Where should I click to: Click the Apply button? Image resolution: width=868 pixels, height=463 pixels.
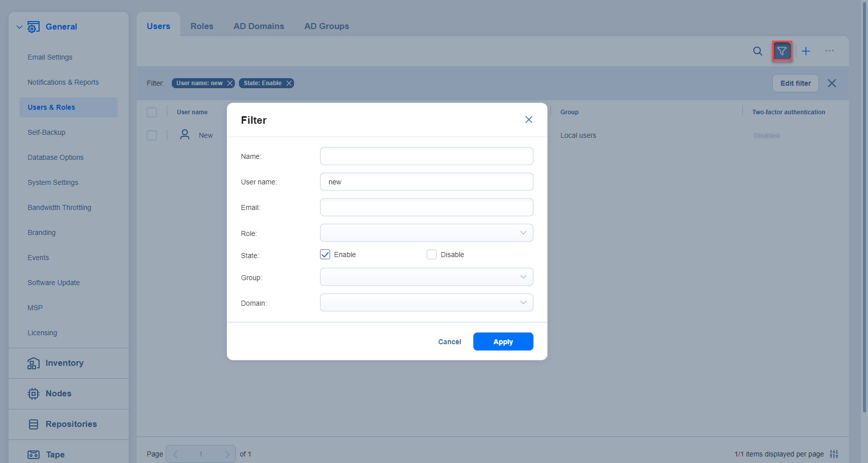[x=503, y=342]
